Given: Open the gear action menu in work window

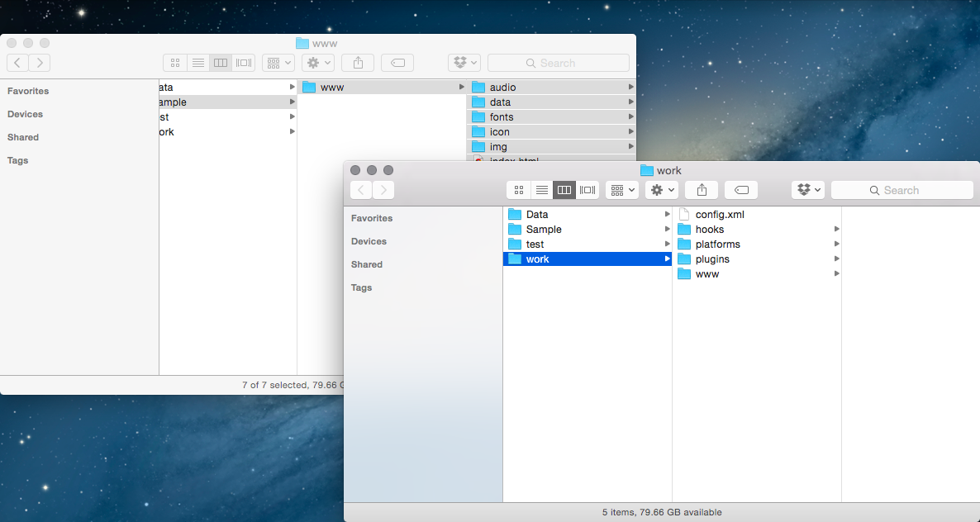Looking at the screenshot, I should point(662,190).
